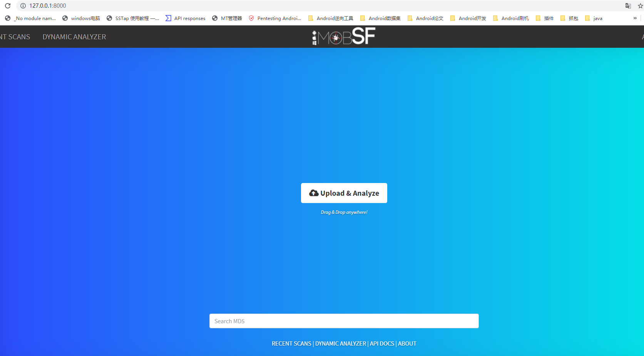Viewport: 644px width, 356px height.
Task: Open the API DOCS footer link
Action: (x=382, y=344)
